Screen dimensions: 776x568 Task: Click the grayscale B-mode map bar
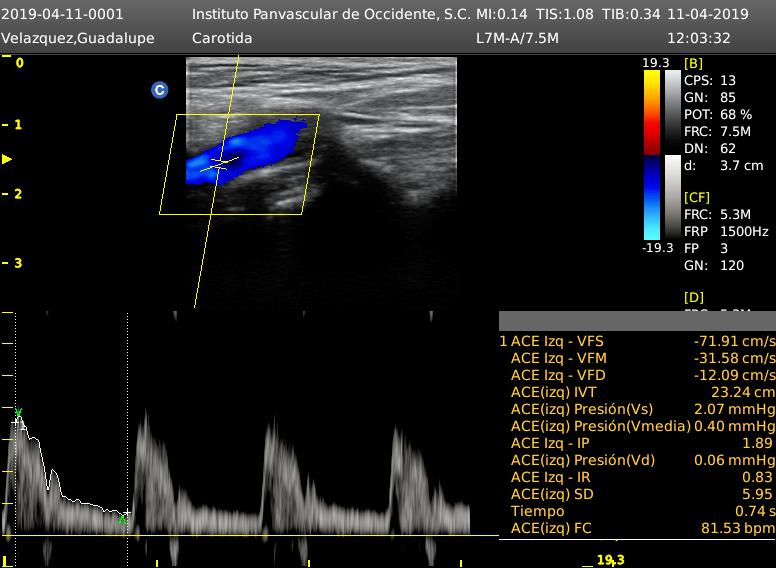673,113
